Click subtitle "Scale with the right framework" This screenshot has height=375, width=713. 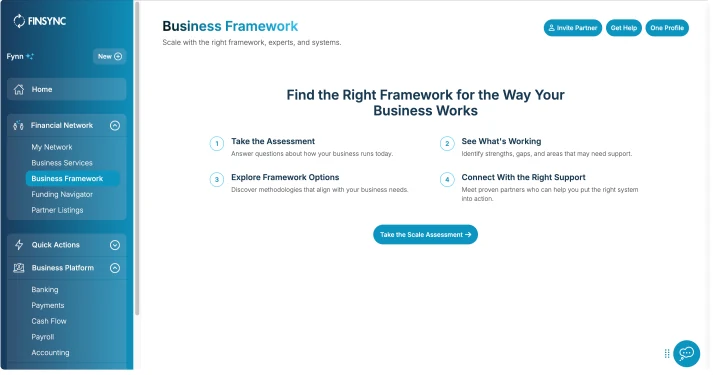pos(251,42)
